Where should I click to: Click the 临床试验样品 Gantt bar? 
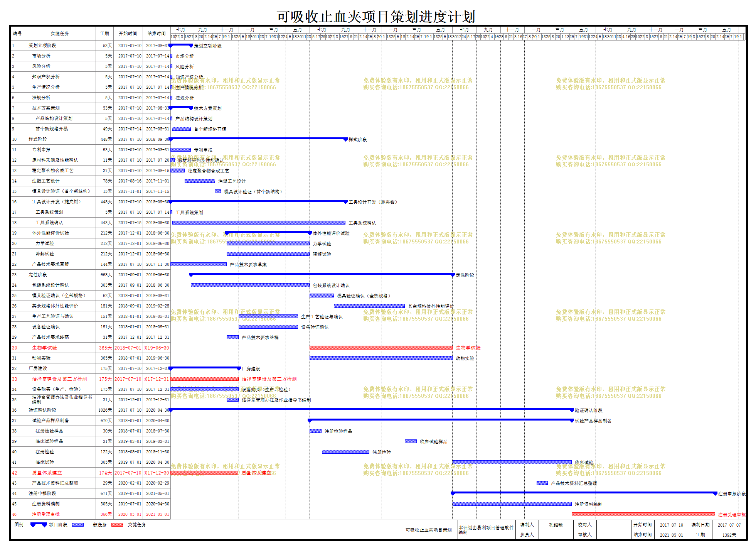point(411,441)
